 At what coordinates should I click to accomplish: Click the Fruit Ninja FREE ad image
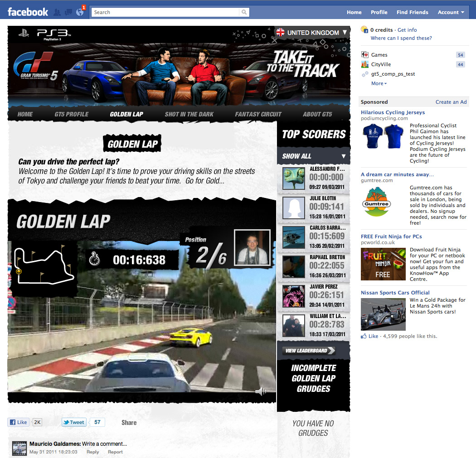383,264
